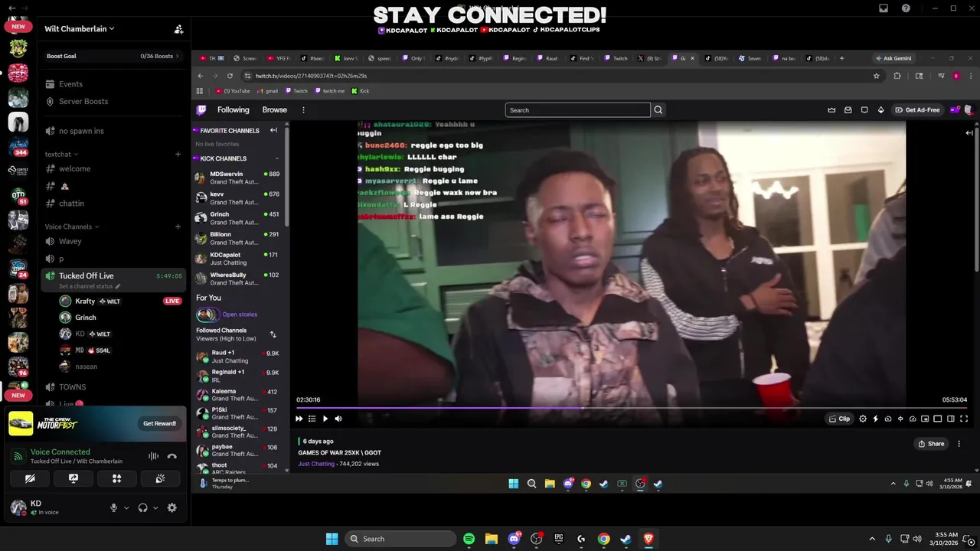
Task: Open the Discord soundboard button
Action: pyautogui.click(x=160, y=478)
